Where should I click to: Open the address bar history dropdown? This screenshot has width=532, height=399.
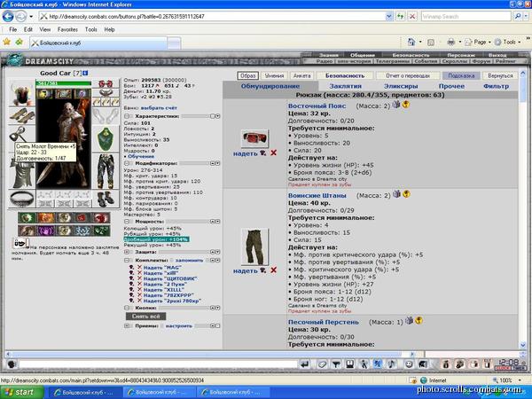(x=389, y=16)
